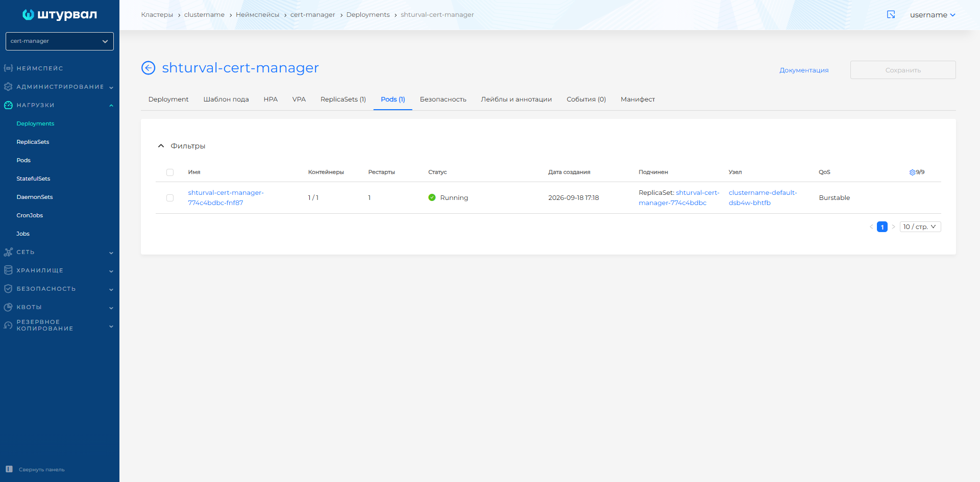Image resolution: width=980 pixels, height=482 pixels.
Task: Click the Квоты pie chart icon
Action: (x=8, y=307)
